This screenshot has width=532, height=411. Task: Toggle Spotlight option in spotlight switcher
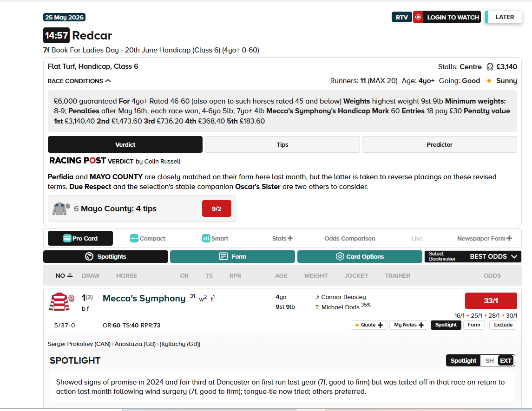click(463, 360)
